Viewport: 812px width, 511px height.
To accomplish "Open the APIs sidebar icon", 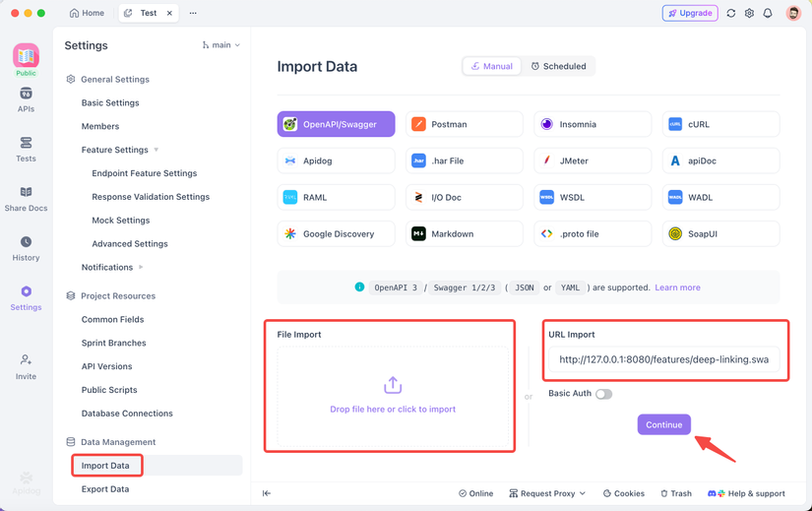I will click(x=26, y=100).
